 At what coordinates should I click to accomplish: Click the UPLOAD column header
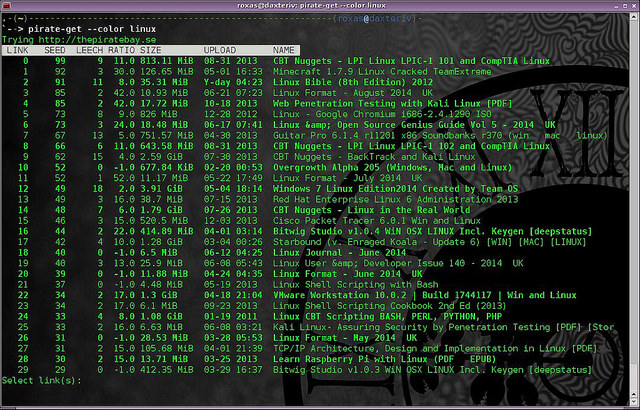point(220,49)
